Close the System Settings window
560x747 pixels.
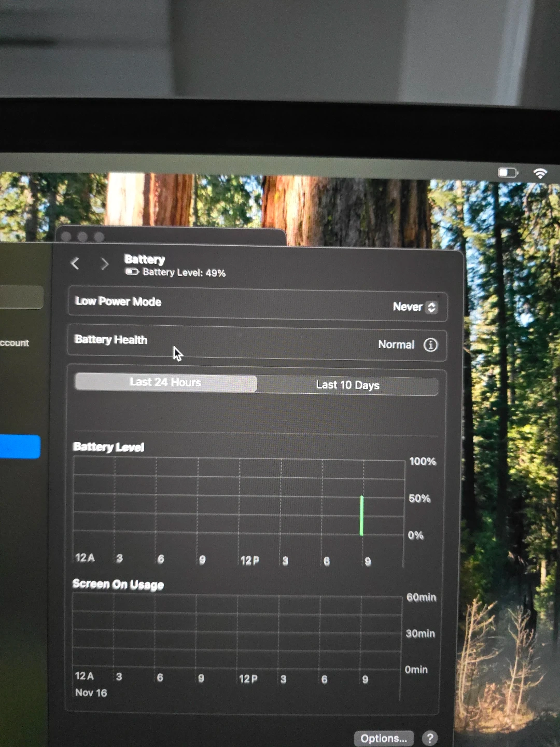coord(66,237)
